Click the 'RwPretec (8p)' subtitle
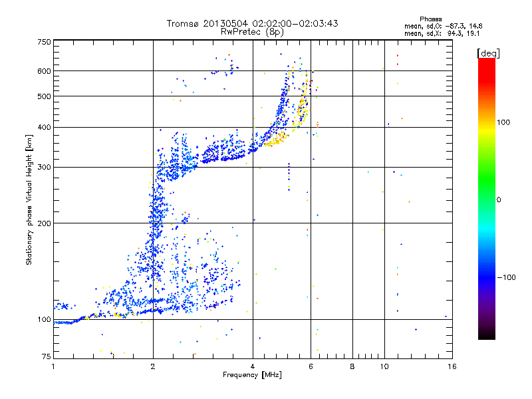This screenshot has width=532, height=399. coord(252,32)
